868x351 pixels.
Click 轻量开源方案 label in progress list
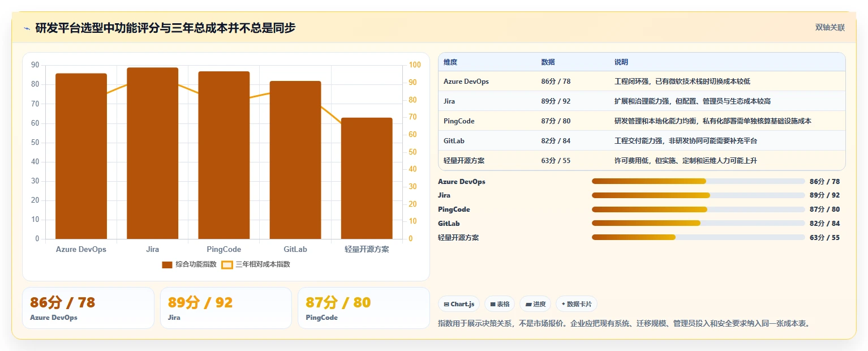coord(458,238)
